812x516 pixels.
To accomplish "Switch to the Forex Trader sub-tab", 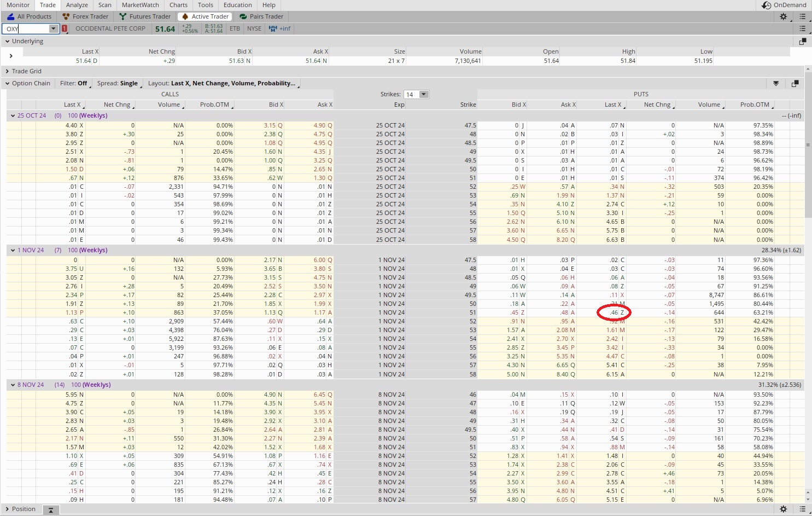I will click(85, 16).
